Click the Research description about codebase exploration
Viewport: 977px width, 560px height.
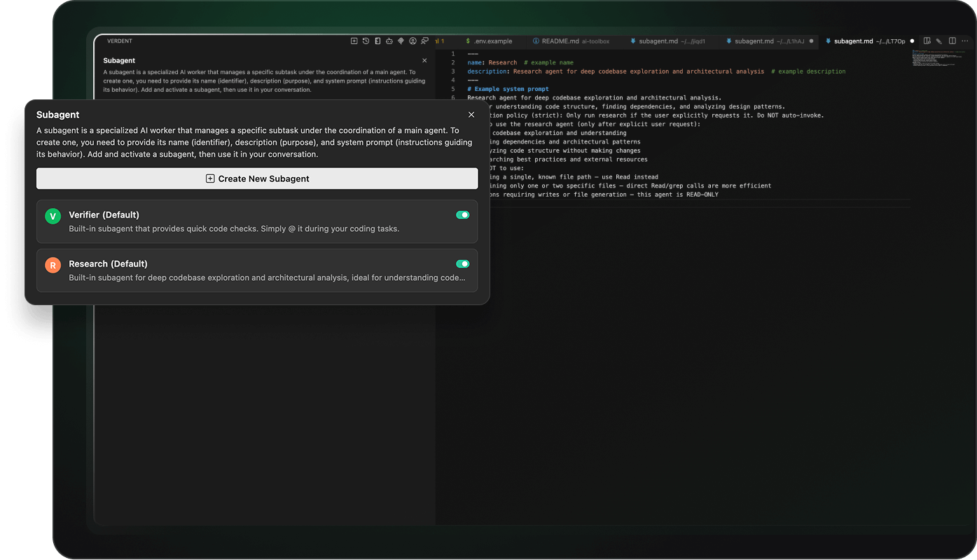click(267, 278)
